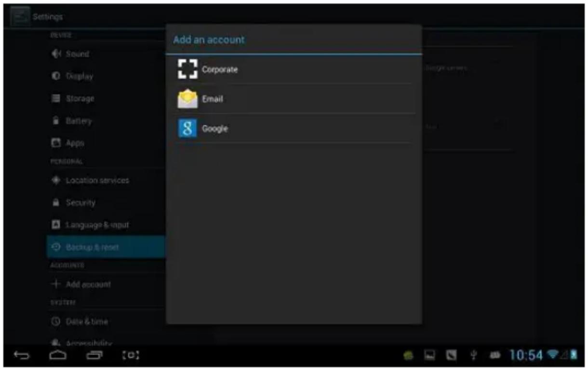Click the Sound speaker icon
Viewport: 588px width, 370px height.
(56, 54)
